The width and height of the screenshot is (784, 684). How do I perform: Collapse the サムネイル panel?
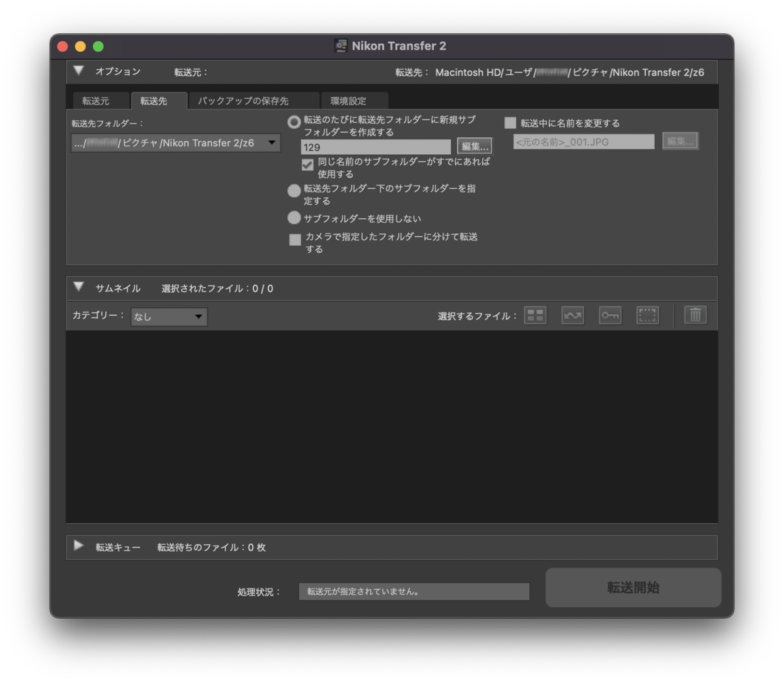coord(79,287)
